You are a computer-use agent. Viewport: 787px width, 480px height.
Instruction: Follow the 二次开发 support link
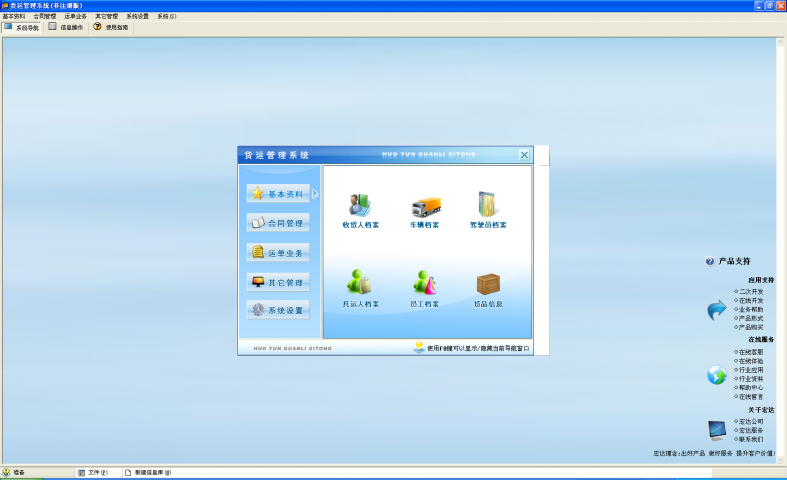pyautogui.click(x=751, y=291)
